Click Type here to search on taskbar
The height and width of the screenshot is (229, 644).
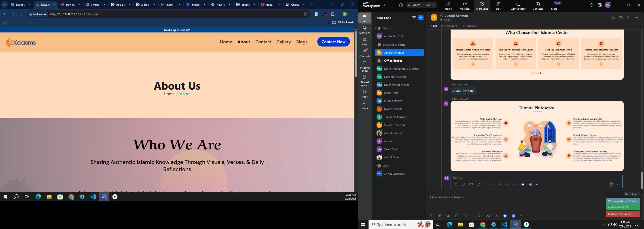pos(400,225)
